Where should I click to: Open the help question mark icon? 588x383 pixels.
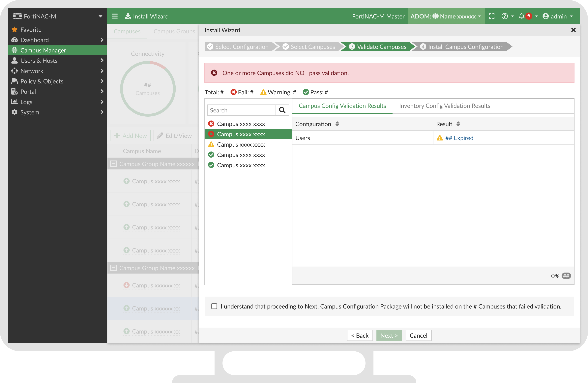(x=505, y=16)
